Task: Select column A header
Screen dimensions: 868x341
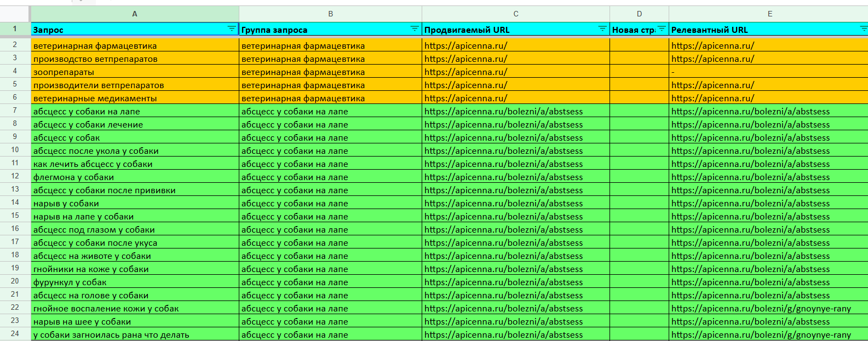Action: click(x=135, y=14)
